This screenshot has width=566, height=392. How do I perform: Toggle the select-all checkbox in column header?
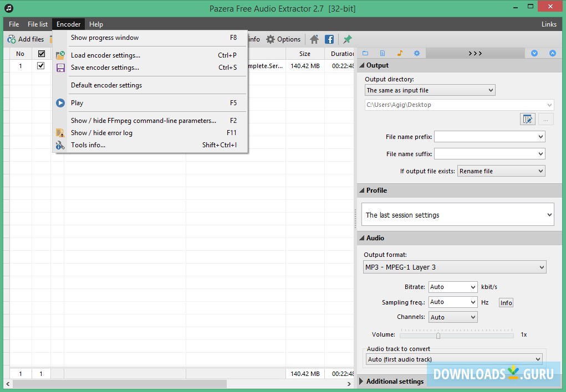coord(41,54)
